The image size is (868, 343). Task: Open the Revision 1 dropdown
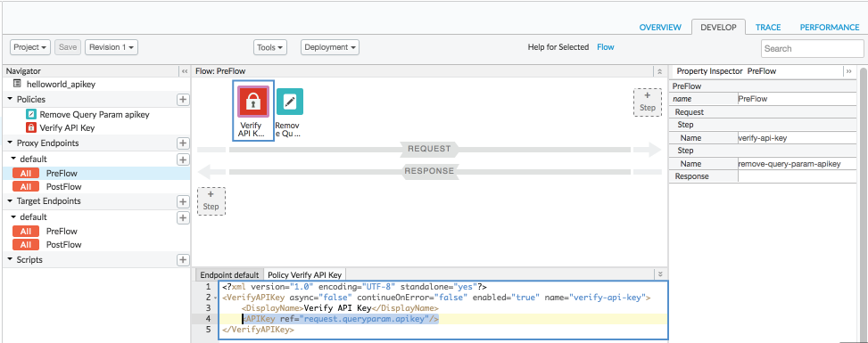(112, 47)
